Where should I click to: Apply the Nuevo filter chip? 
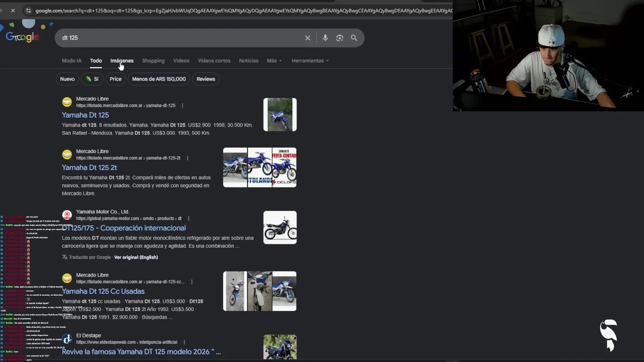[67, 79]
